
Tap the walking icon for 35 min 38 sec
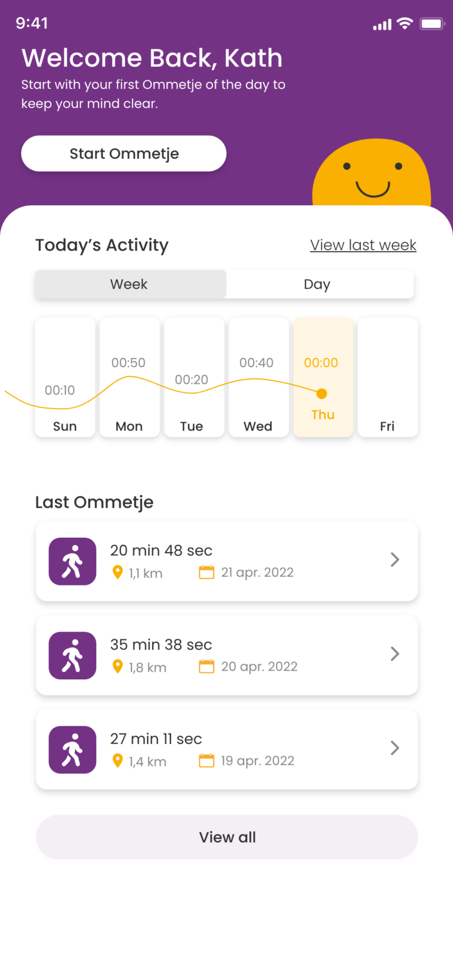pos(73,655)
